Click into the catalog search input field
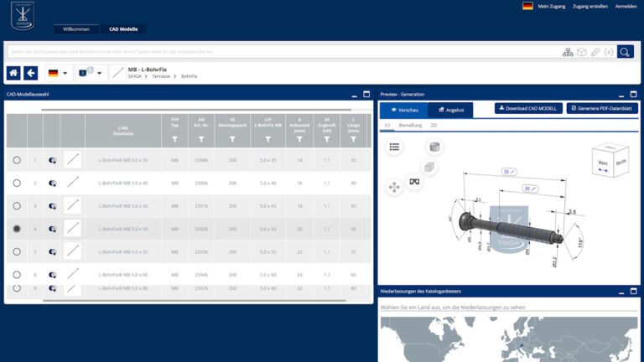Image resolution: width=644 pixels, height=362 pixels. point(277,51)
